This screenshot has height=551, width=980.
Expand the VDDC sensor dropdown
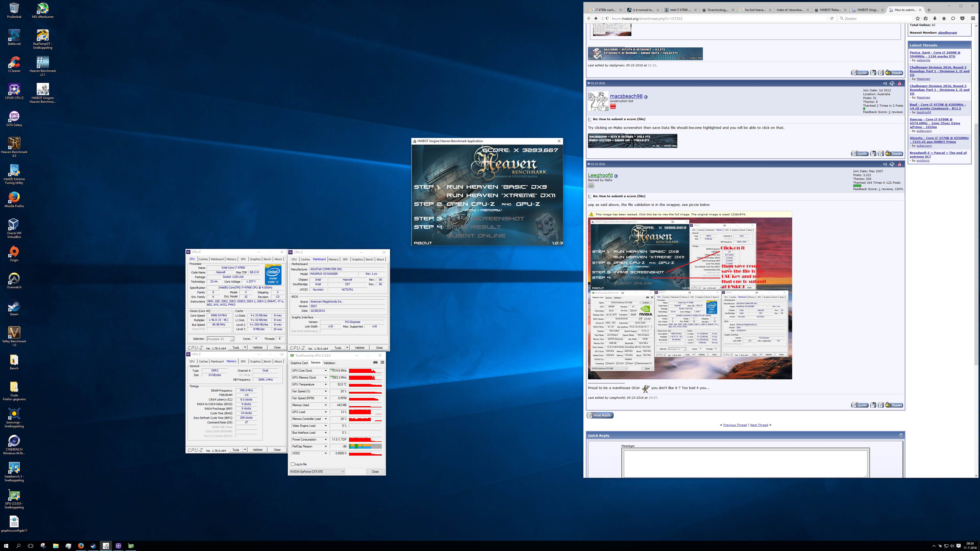(326, 453)
